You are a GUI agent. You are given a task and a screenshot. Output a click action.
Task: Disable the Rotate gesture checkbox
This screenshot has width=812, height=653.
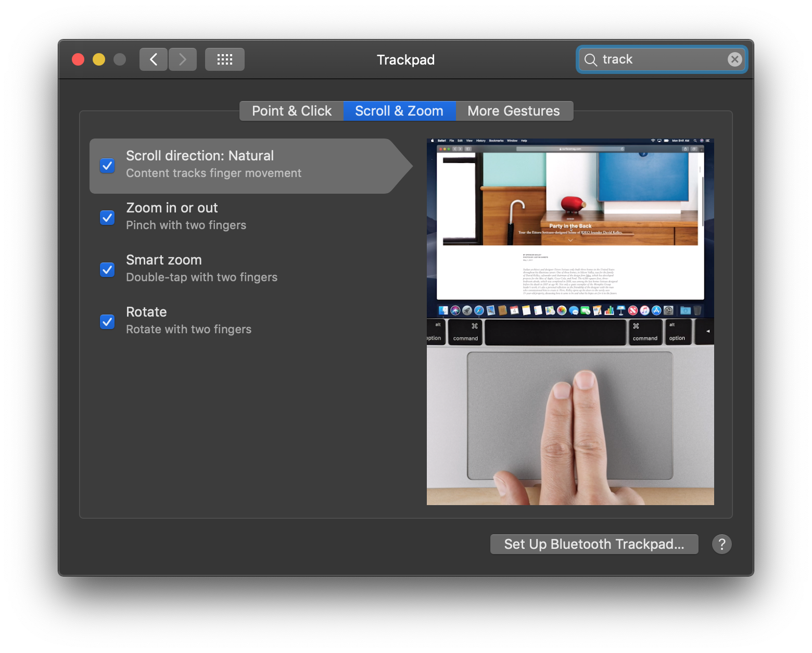click(107, 321)
